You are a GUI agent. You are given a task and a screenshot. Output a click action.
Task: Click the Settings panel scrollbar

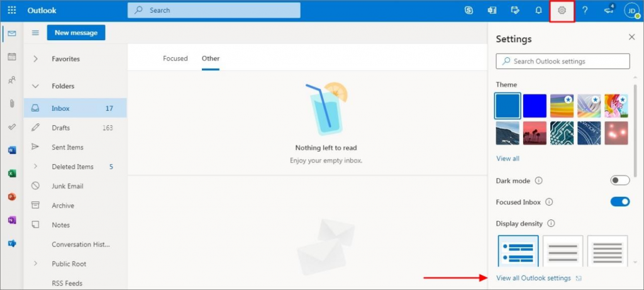(635, 131)
